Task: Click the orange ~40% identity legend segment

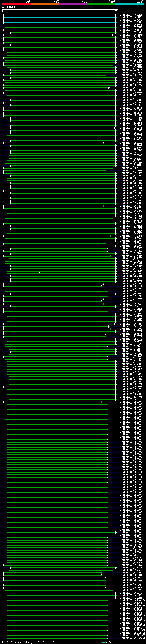Action: [45, 4]
